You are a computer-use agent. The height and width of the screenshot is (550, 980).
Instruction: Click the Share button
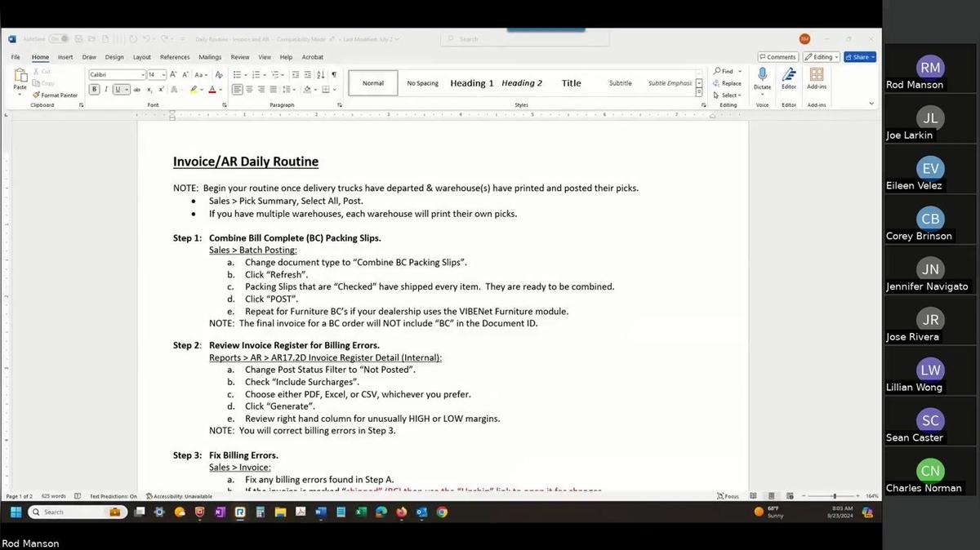pyautogui.click(x=859, y=56)
